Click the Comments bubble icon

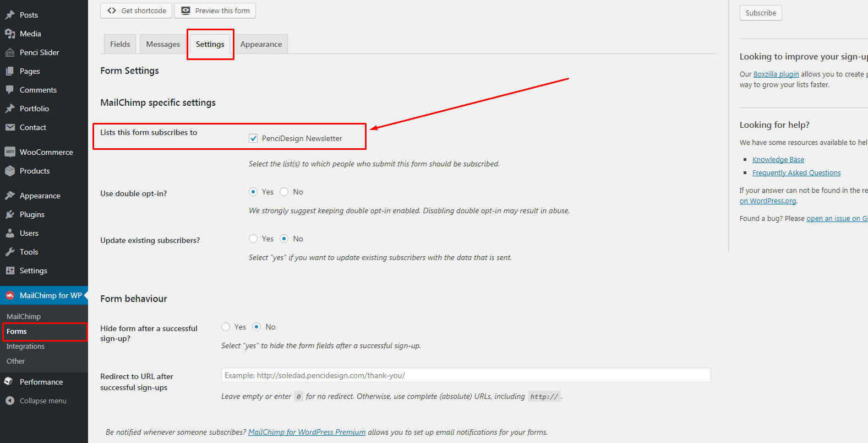pos(10,90)
